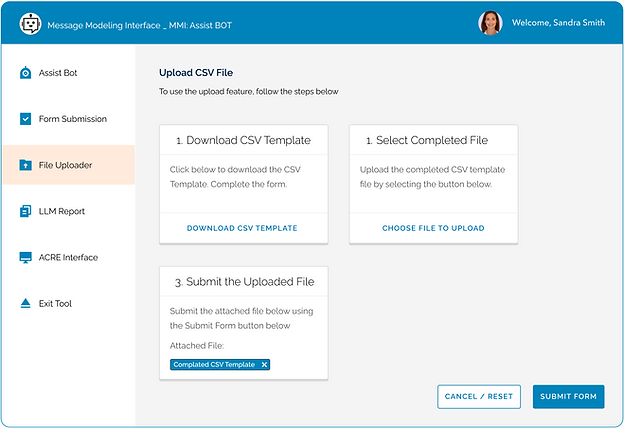Navigate to ACRE Interface
This screenshot has height=428, width=624.
[x=68, y=257]
